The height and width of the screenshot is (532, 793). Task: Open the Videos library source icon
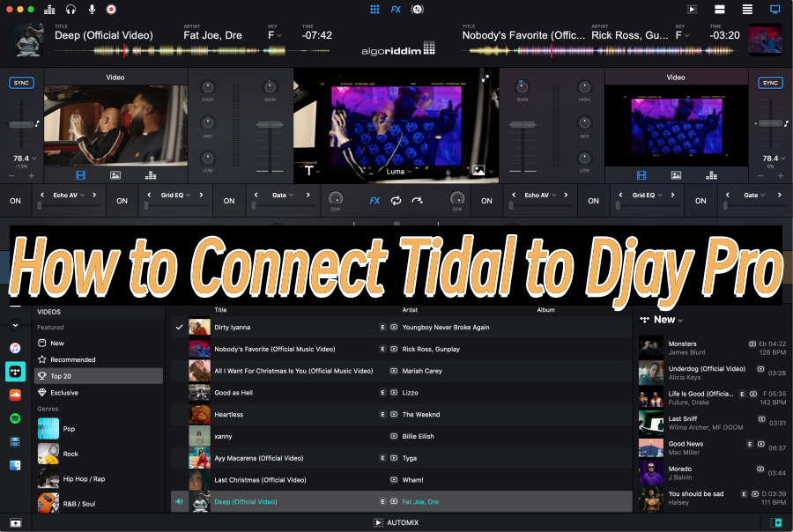tap(15, 442)
